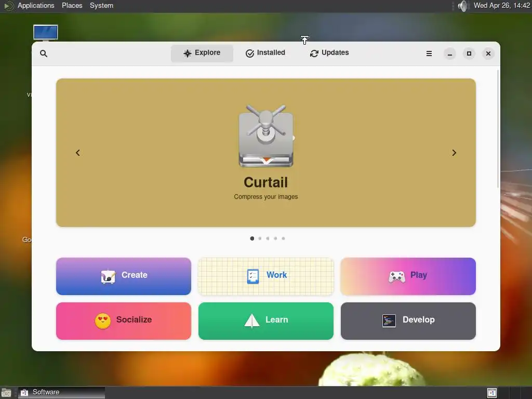The image size is (532, 399).
Task: Click the Curtail title text
Action: (x=265, y=182)
